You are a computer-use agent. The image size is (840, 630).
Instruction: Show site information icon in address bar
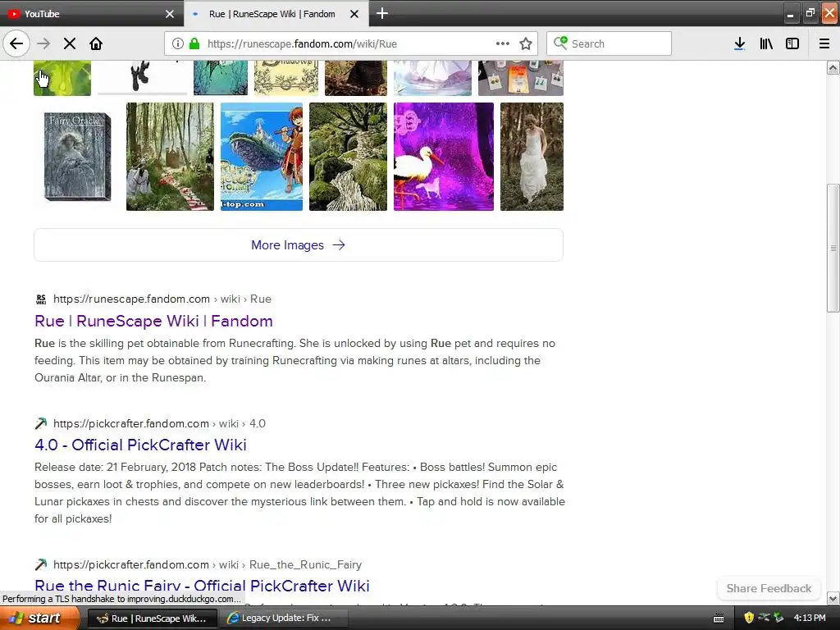tap(177, 43)
